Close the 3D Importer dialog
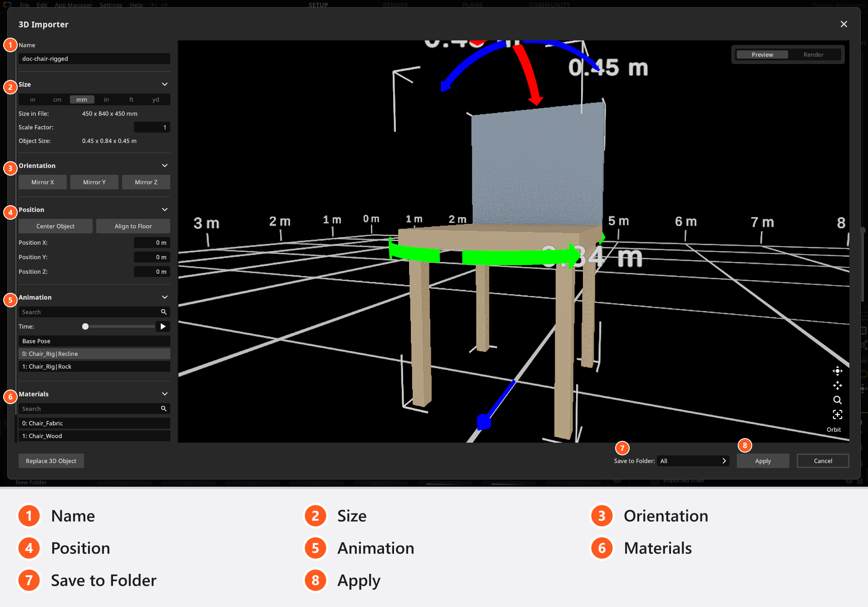The image size is (868, 607). point(843,24)
